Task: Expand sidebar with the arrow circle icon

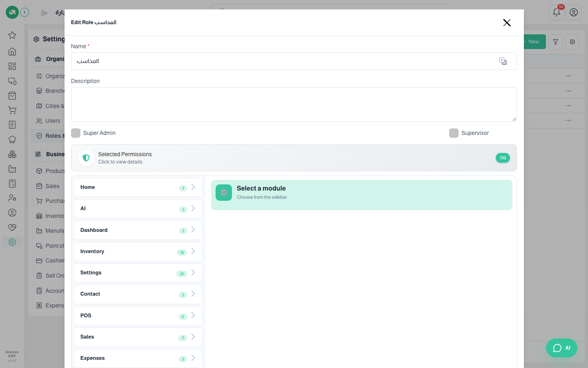Action: pyautogui.click(x=24, y=12)
